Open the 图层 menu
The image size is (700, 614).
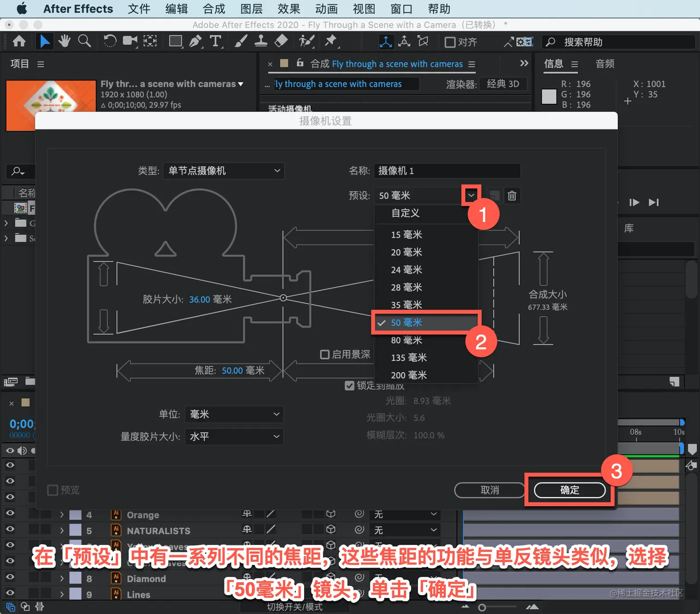tap(251, 9)
